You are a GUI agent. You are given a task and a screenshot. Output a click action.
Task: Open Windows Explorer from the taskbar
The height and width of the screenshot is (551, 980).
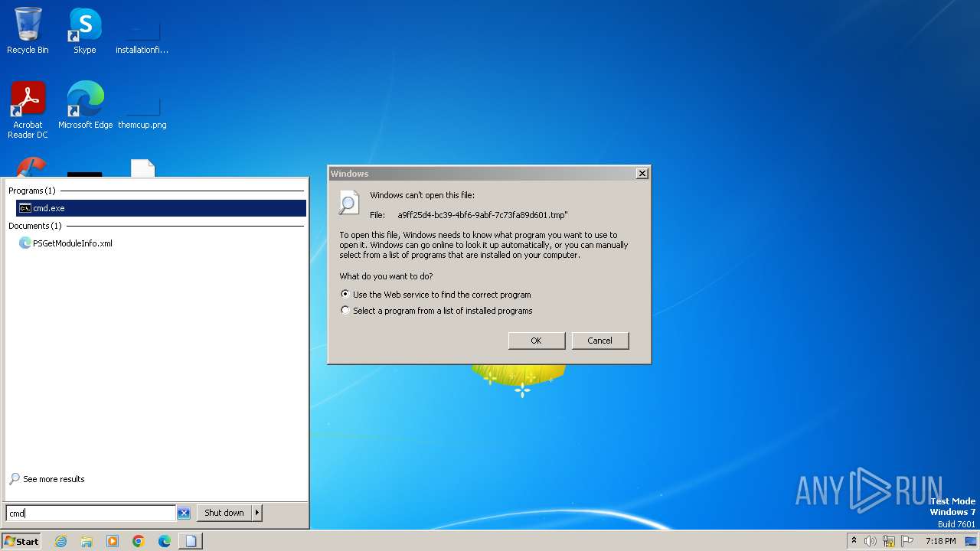click(87, 541)
